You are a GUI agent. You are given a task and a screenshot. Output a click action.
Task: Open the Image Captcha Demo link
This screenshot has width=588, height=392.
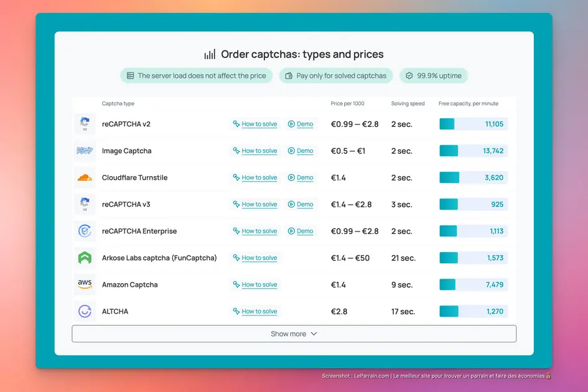[305, 151]
